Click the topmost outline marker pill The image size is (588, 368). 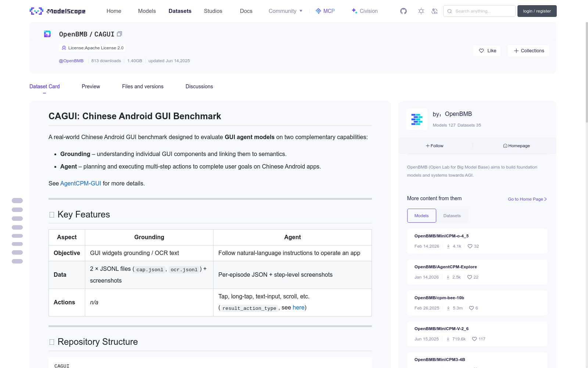pos(17,201)
